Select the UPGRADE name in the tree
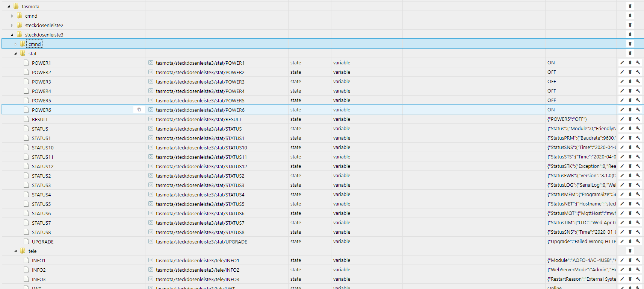644x289 pixels. (x=43, y=242)
